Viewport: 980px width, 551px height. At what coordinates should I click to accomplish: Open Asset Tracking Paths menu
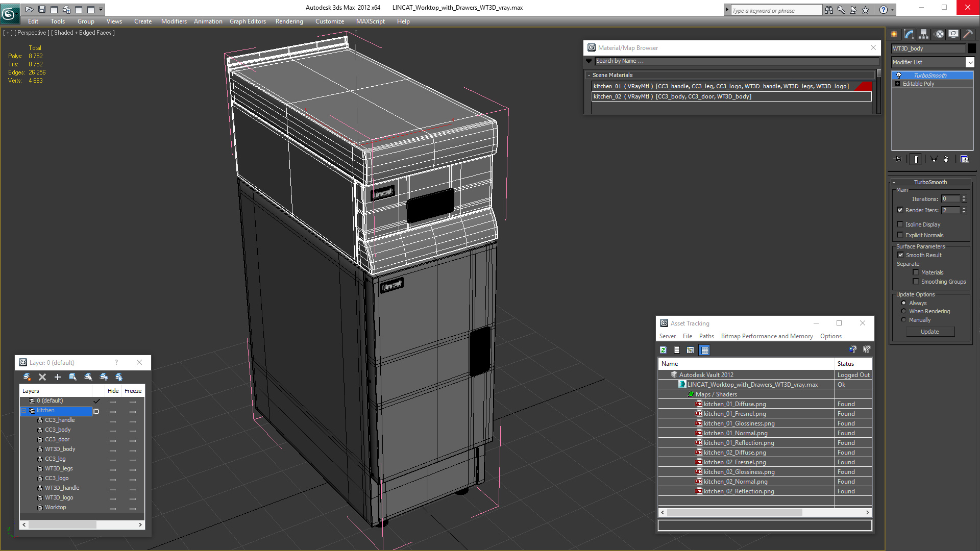(706, 336)
